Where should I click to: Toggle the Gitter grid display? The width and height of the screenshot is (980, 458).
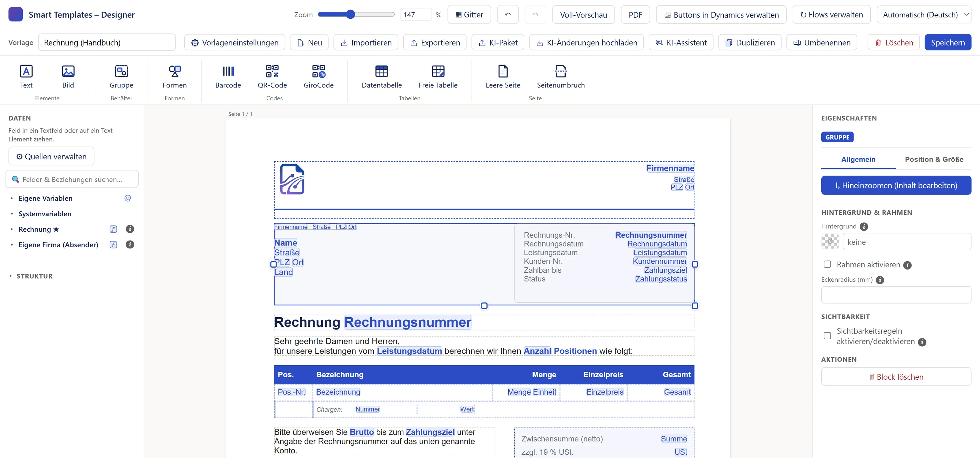click(469, 14)
